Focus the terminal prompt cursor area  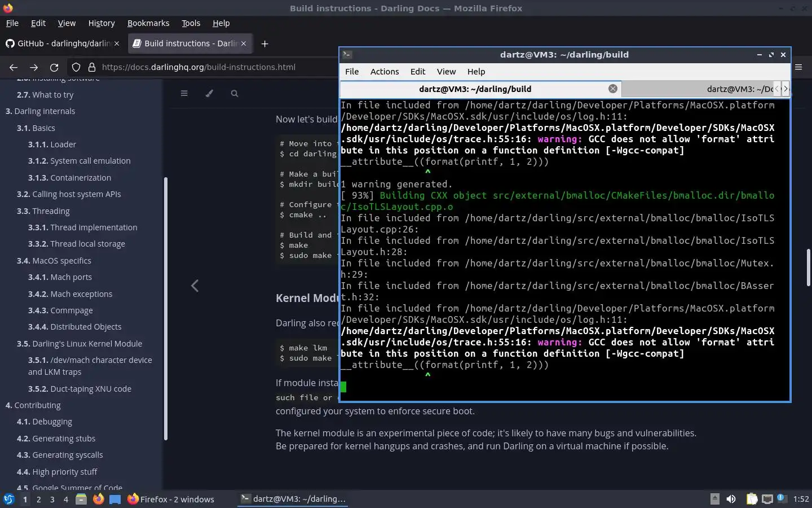pos(343,387)
